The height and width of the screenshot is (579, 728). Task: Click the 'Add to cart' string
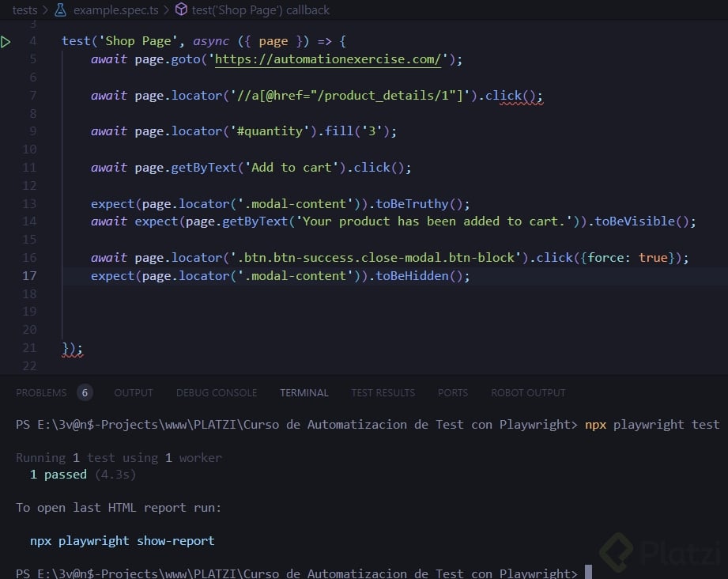[292, 168]
